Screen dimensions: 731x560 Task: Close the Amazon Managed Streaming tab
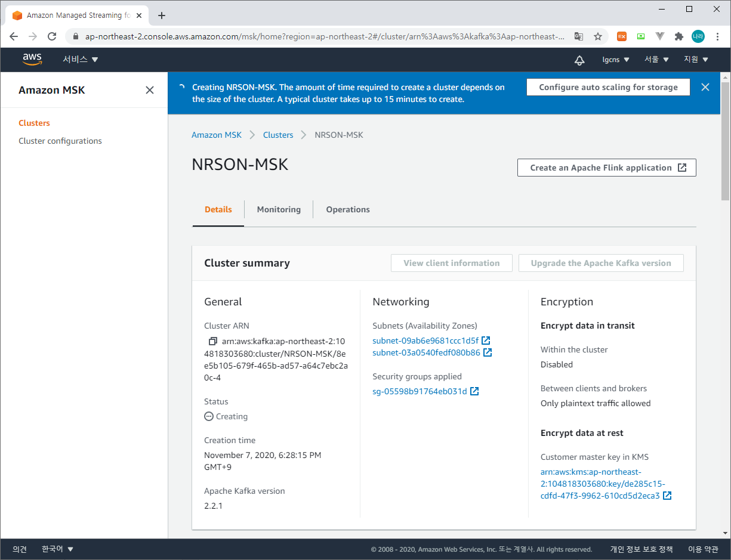coord(139,16)
